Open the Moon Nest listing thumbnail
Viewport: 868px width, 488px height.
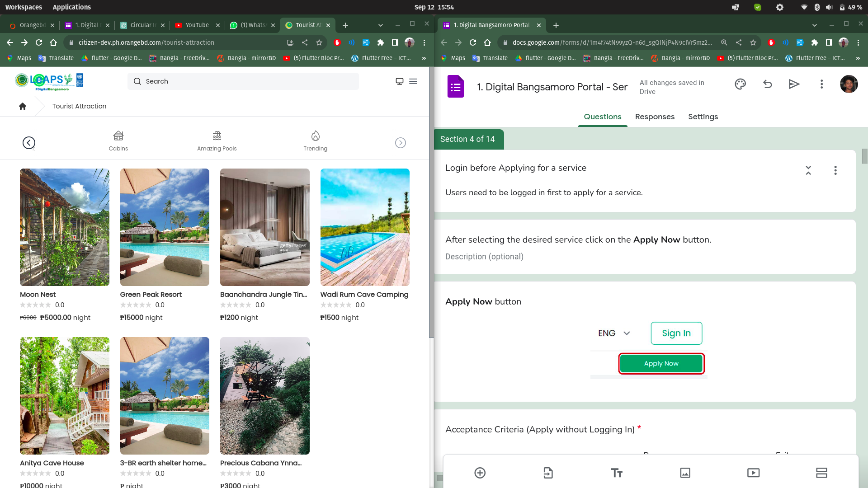point(65,227)
